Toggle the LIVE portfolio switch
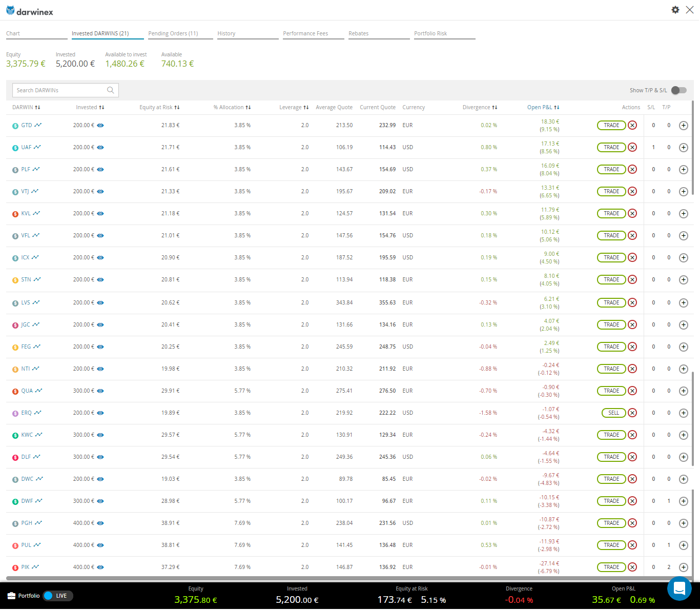 [58, 596]
